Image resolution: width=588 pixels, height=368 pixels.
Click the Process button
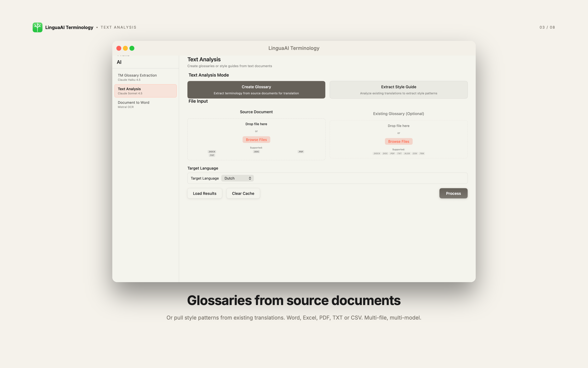(x=453, y=193)
